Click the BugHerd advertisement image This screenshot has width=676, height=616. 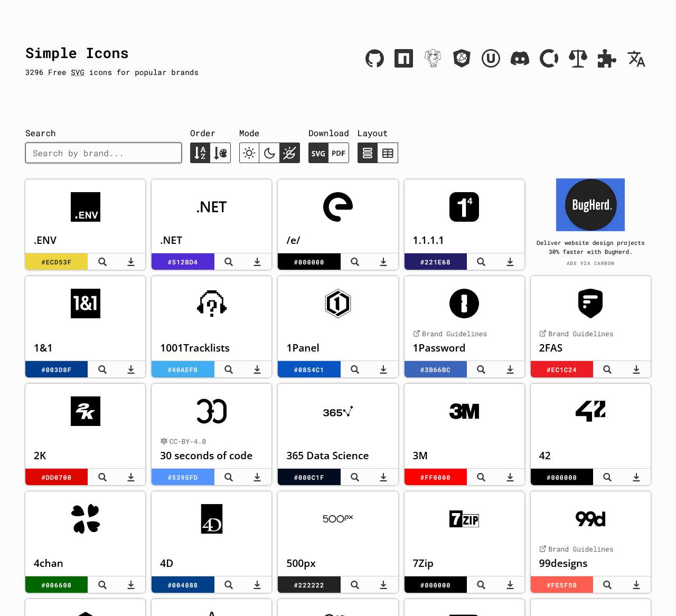(x=590, y=205)
